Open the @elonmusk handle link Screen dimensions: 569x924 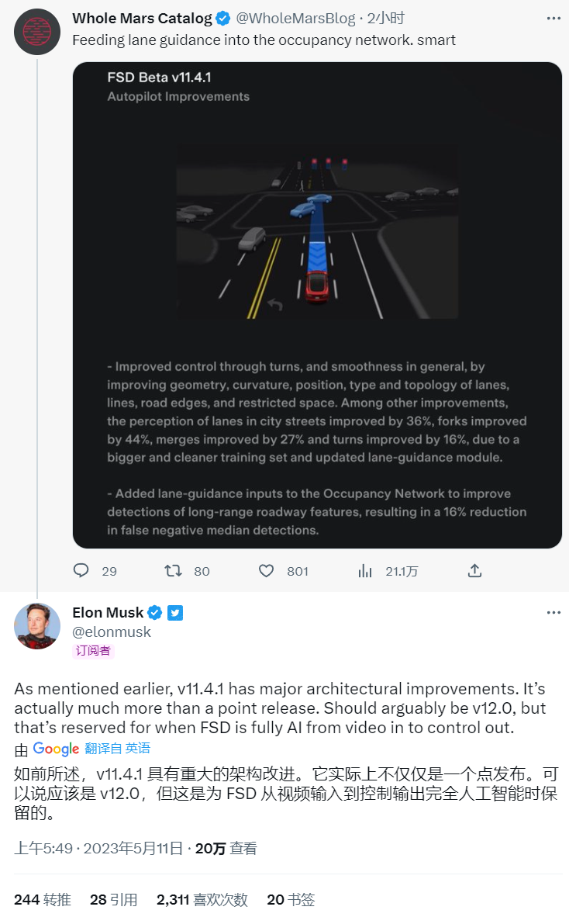point(112,632)
